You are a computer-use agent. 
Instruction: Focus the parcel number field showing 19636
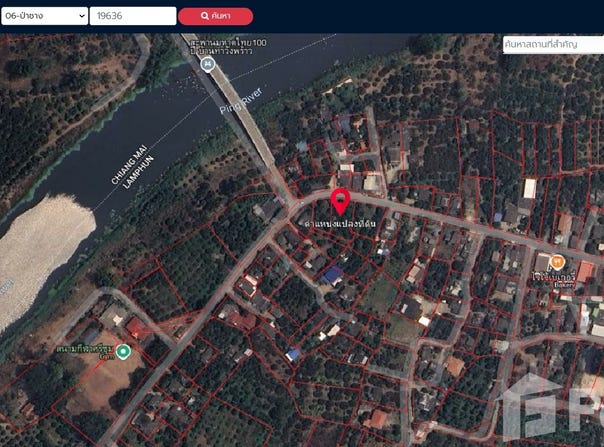point(133,16)
